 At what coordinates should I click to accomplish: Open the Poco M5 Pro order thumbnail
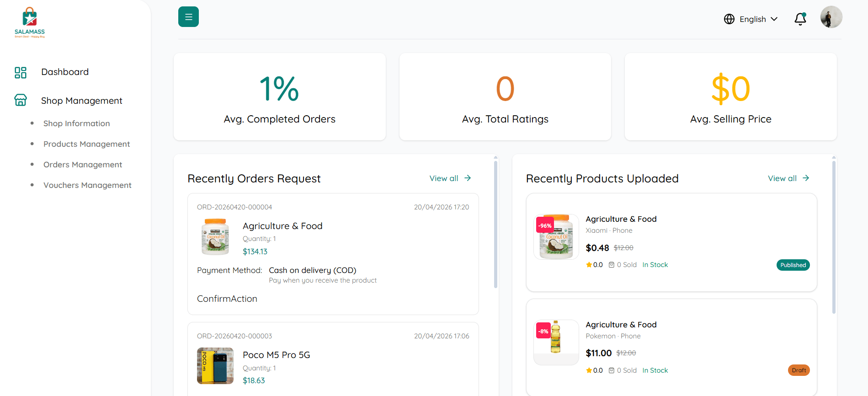click(215, 366)
